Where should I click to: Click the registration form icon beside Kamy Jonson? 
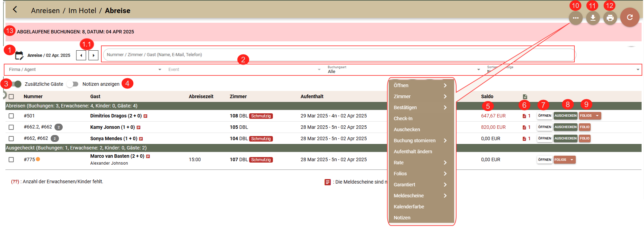point(139,127)
